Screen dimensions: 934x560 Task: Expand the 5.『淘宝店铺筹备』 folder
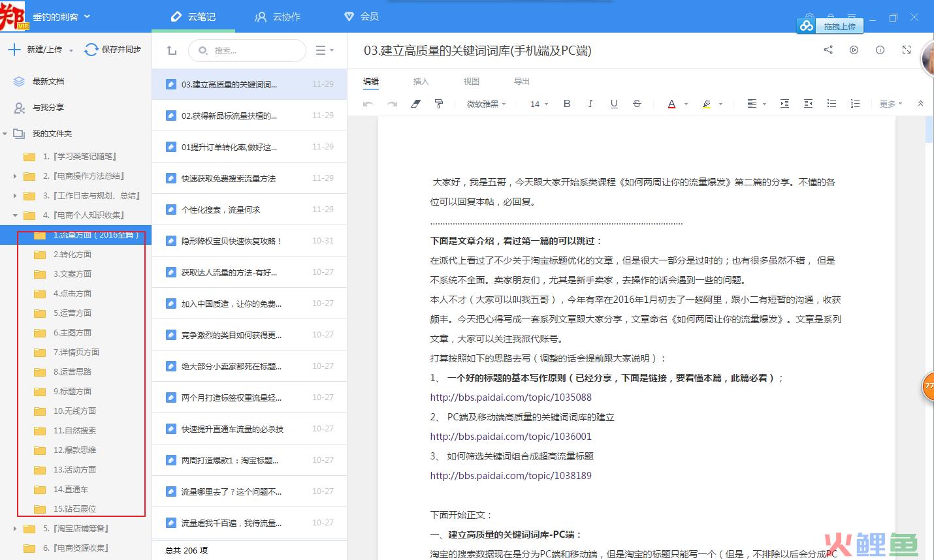(15, 529)
